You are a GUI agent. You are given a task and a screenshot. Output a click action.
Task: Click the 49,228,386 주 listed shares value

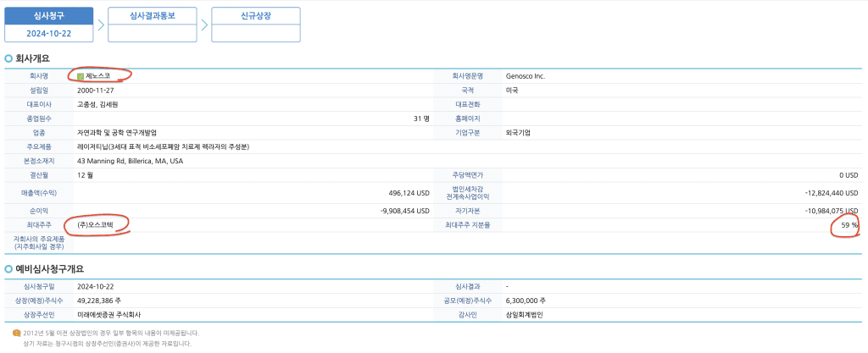[107, 301]
